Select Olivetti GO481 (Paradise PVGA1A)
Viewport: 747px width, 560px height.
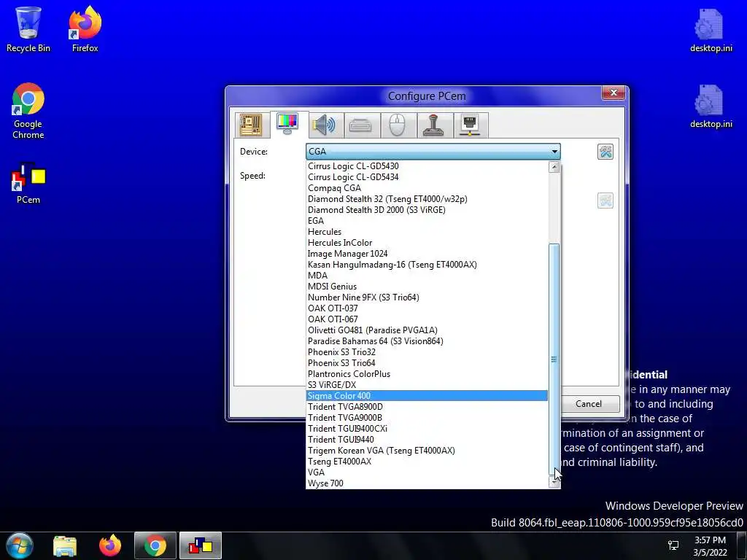[x=427, y=330]
